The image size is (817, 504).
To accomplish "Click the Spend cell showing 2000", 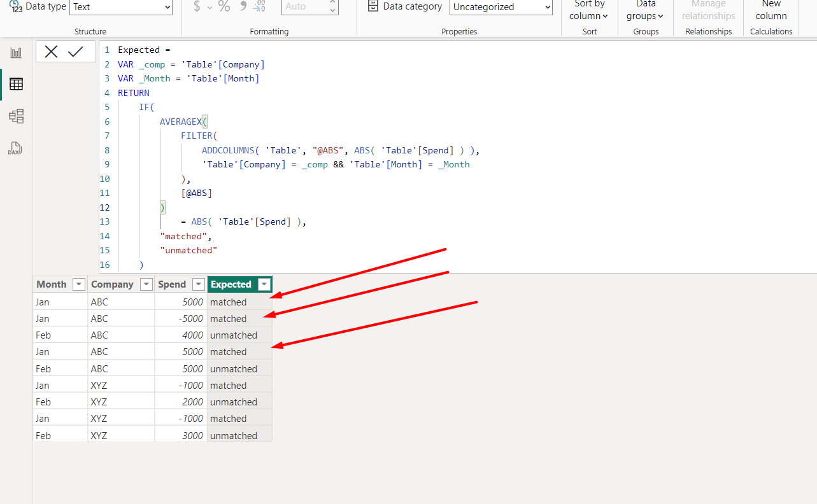I will click(x=181, y=402).
